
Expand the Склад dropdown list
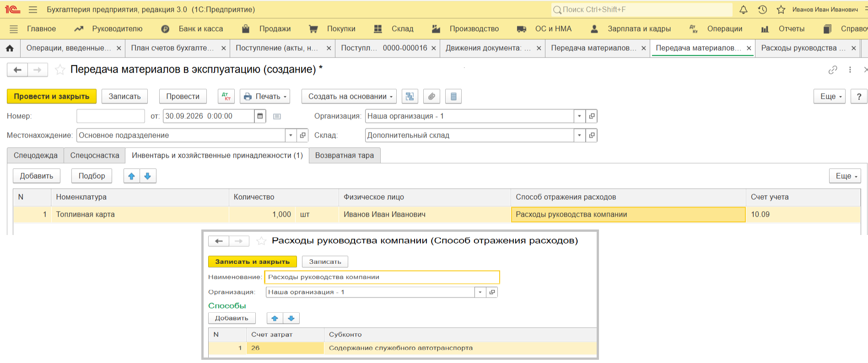580,135
